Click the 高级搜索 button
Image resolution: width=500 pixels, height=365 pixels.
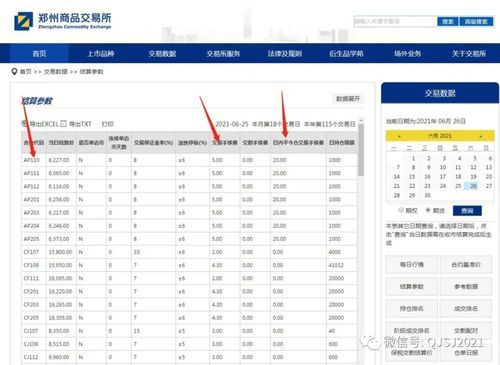pos(476,21)
